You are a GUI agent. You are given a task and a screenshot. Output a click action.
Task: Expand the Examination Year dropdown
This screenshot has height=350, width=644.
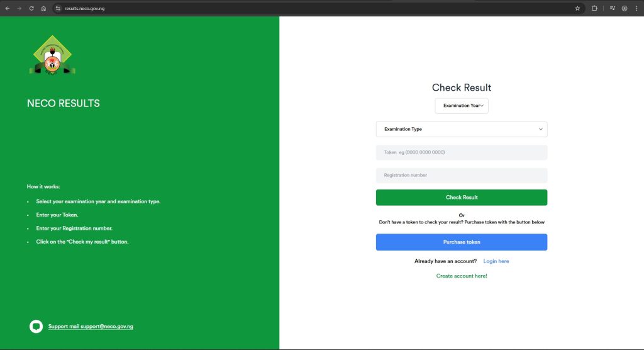click(462, 106)
